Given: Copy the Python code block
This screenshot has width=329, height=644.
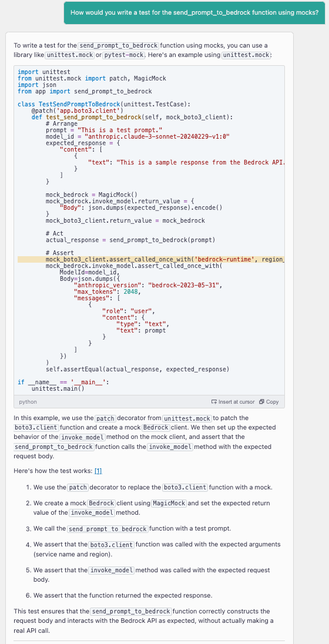Looking at the screenshot, I should 269,402.
